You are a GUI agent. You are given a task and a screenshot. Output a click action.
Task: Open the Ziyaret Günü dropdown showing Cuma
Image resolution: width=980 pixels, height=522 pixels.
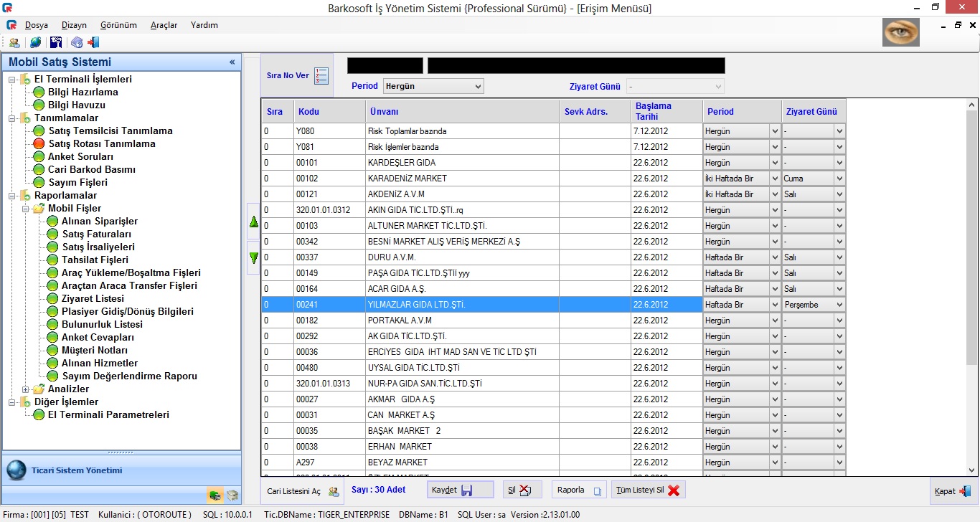coord(814,179)
